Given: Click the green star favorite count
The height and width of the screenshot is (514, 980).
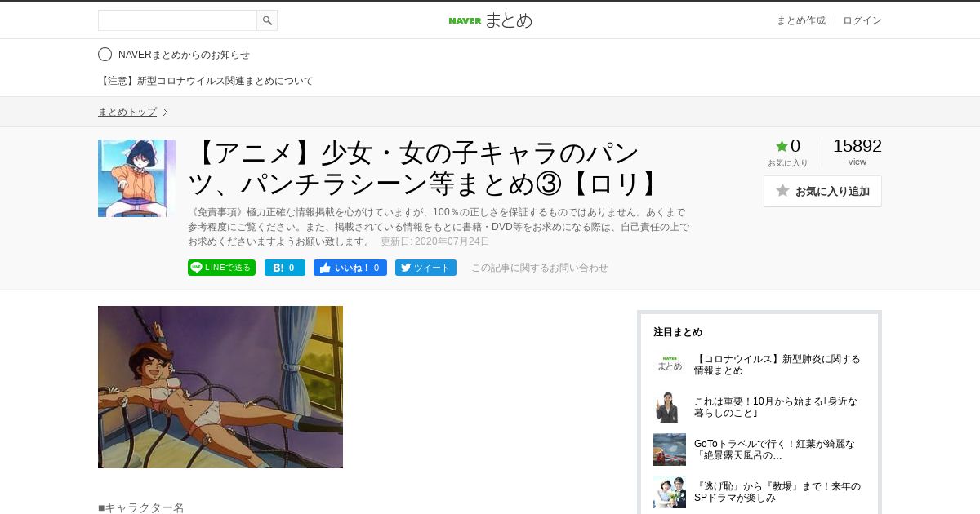Looking at the screenshot, I should pos(788,146).
